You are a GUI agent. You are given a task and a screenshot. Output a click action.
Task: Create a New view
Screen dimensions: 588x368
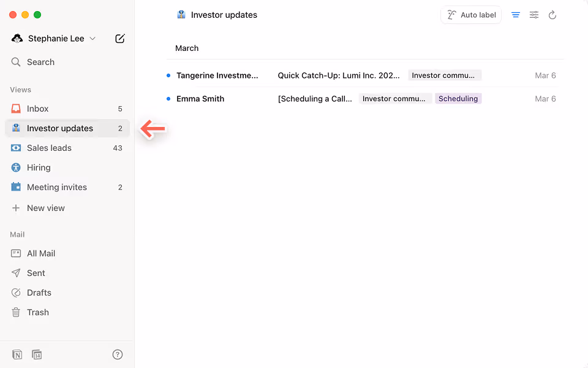coord(46,208)
